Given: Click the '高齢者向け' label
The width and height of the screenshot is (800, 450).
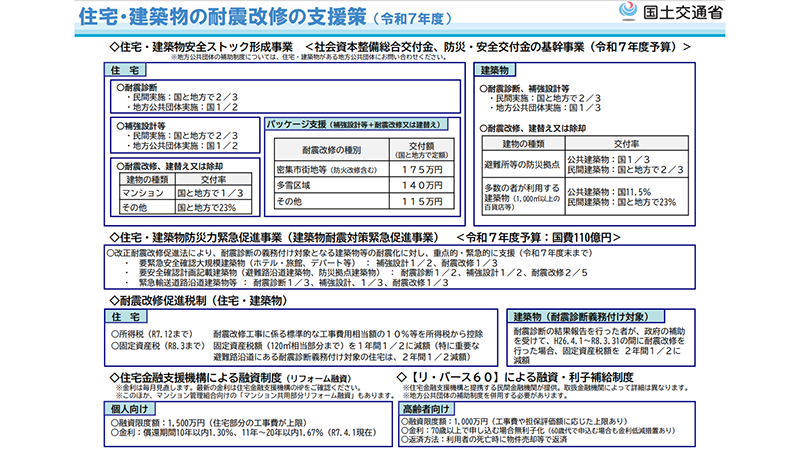Looking at the screenshot, I should click(x=427, y=409).
